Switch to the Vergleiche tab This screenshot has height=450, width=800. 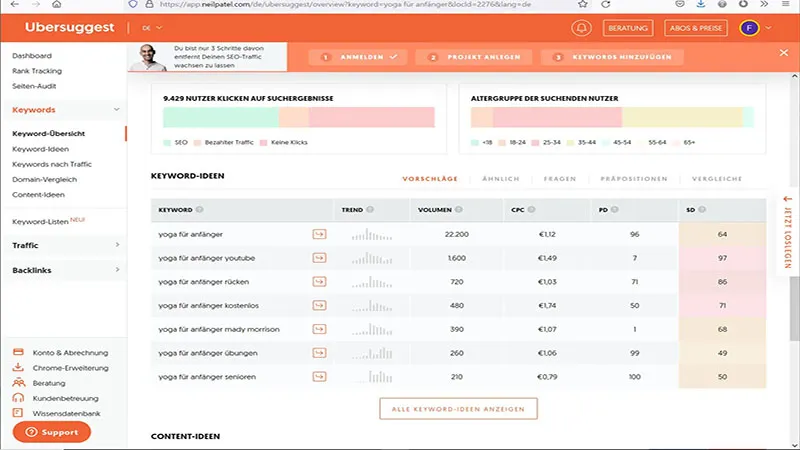click(x=717, y=179)
